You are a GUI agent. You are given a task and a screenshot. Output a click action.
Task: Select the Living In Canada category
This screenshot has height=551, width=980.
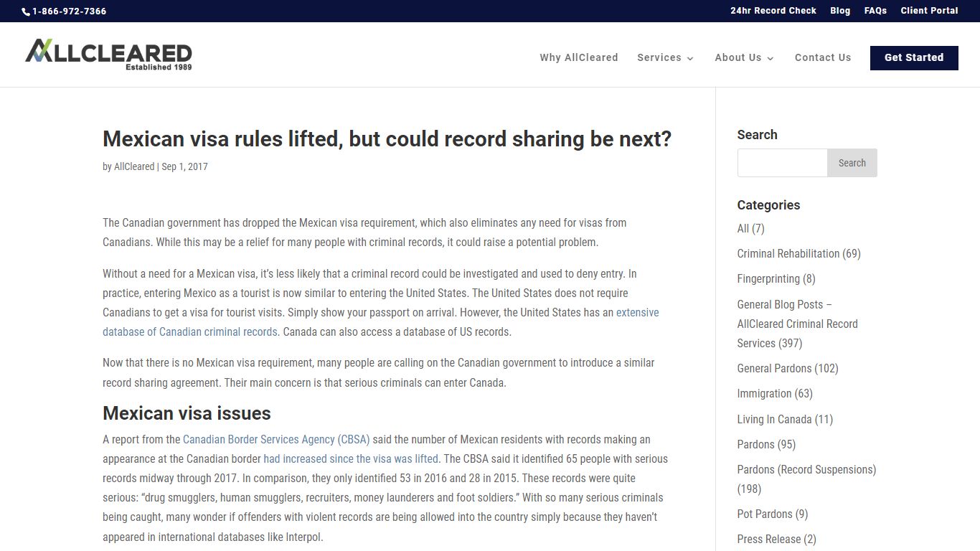(774, 419)
